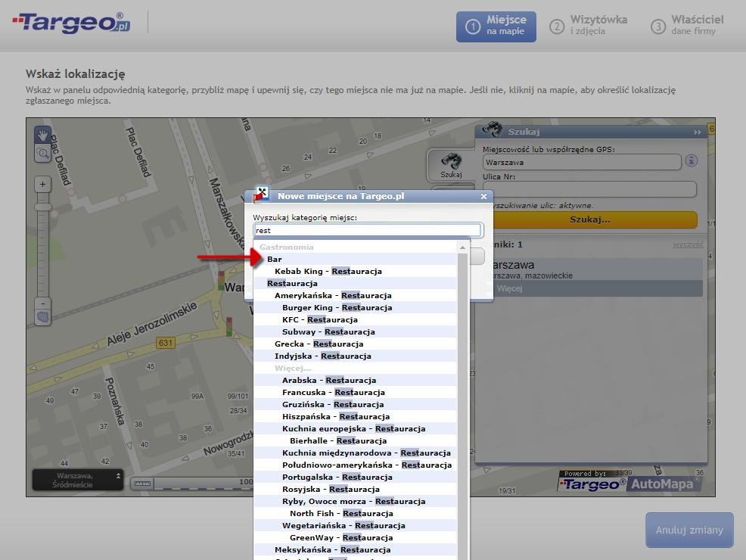Image resolution: width=746 pixels, height=560 pixels.
Task: Select the Bar category
Action: 355,260
